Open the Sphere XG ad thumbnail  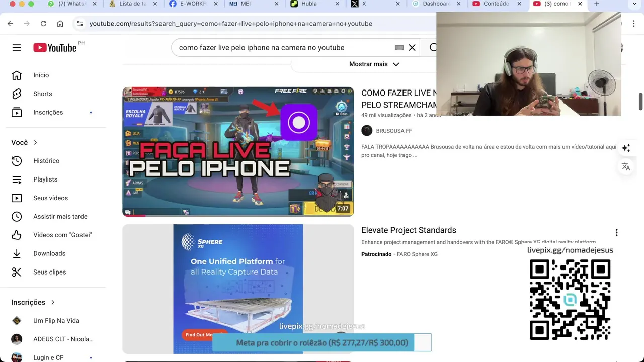point(238,289)
